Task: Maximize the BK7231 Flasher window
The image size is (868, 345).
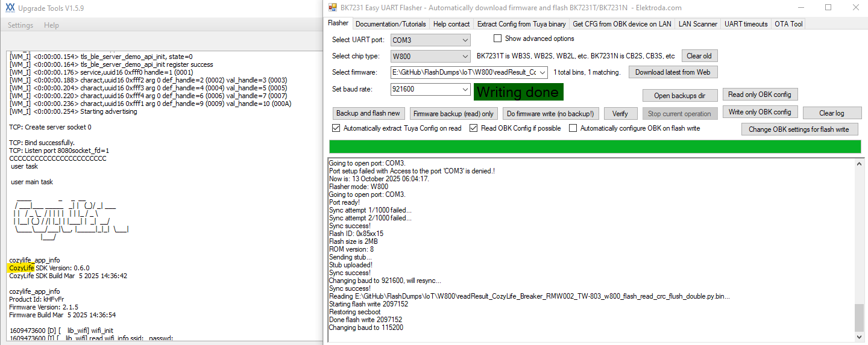Action: click(828, 8)
